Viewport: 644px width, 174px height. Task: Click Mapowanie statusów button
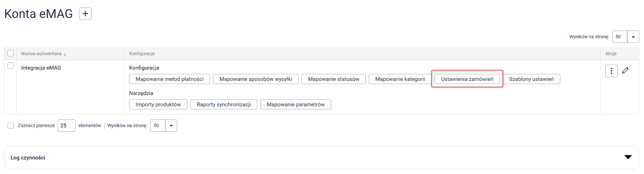(333, 79)
